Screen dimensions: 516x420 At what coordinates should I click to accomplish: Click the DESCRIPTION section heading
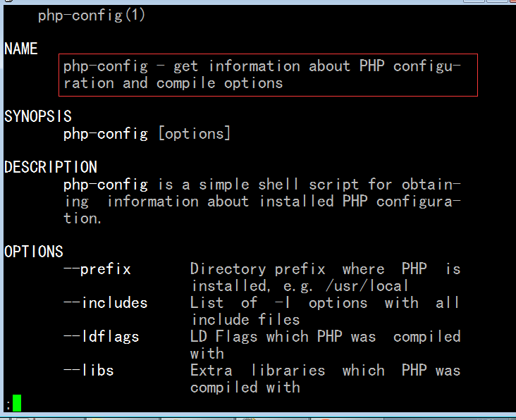pos(51,167)
